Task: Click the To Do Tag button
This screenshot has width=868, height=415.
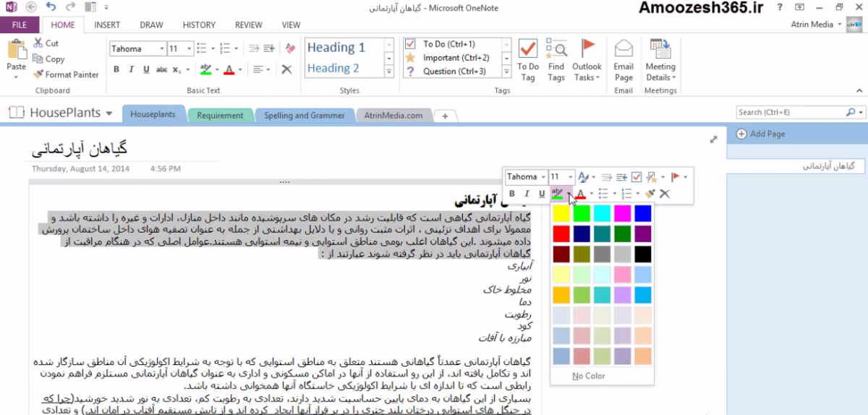Action: coord(528,59)
